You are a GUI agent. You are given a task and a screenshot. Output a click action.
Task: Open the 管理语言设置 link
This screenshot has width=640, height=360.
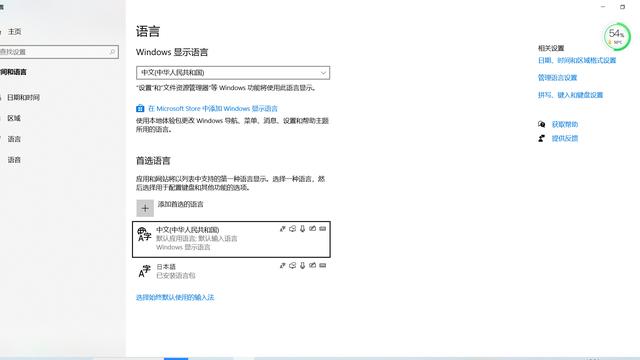[557, 78]
